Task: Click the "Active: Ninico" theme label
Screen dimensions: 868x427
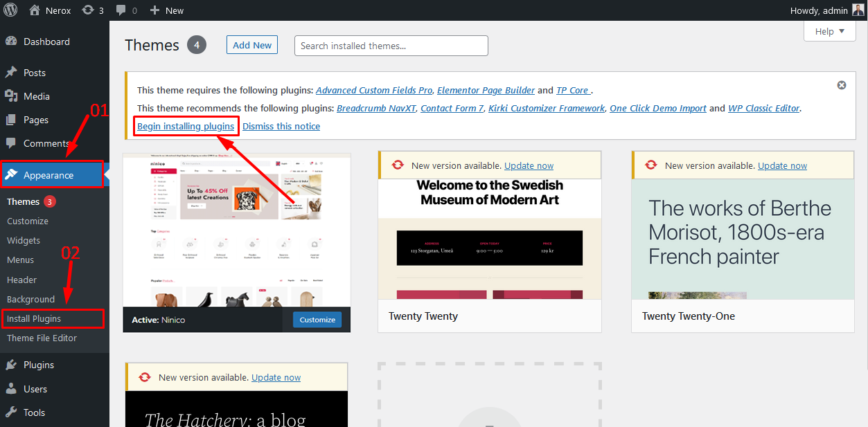Action: point(159,320)
